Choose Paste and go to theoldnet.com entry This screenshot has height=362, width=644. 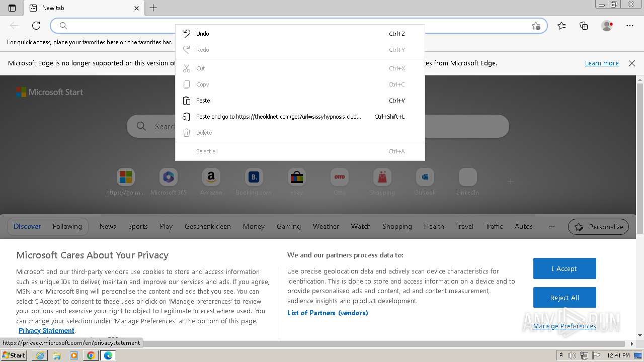point(300,117)
